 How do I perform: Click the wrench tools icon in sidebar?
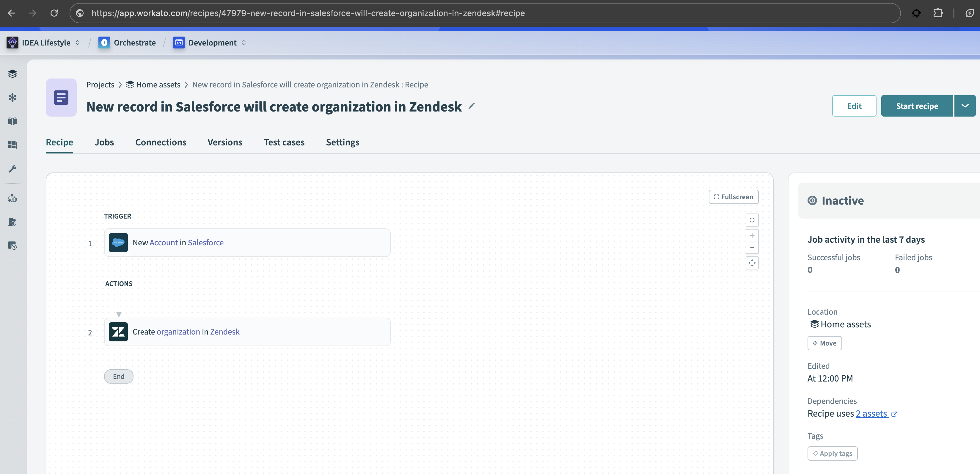click(x=12, y=169)
